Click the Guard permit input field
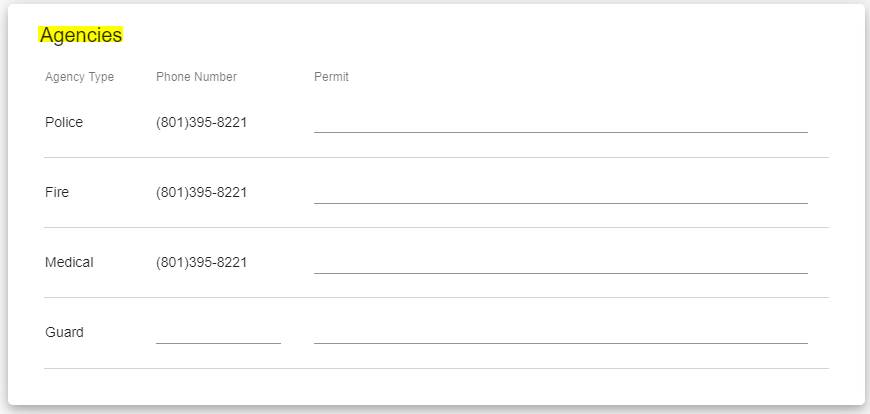870x414 pixels. coord(560,332)
